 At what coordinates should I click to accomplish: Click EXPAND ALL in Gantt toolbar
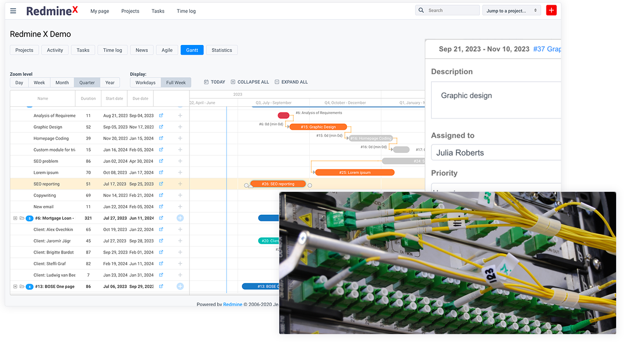(x=291, y=82)
